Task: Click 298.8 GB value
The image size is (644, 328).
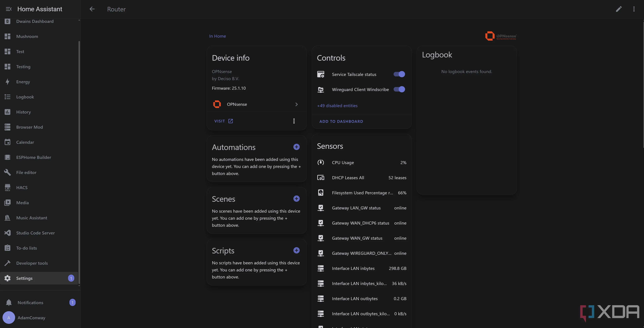Action: 397,268
